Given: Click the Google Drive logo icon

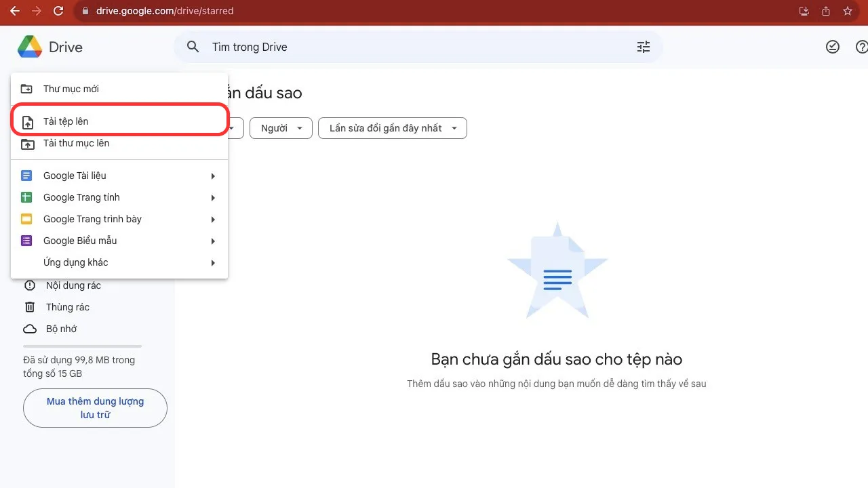Looking at the screenshot, I should [x=30, y=47].
